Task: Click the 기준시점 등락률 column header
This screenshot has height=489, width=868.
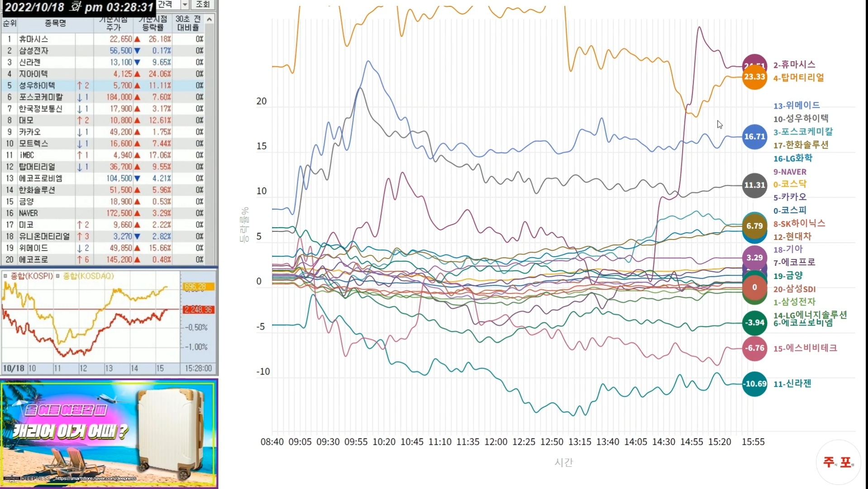Action: (153, 23)
